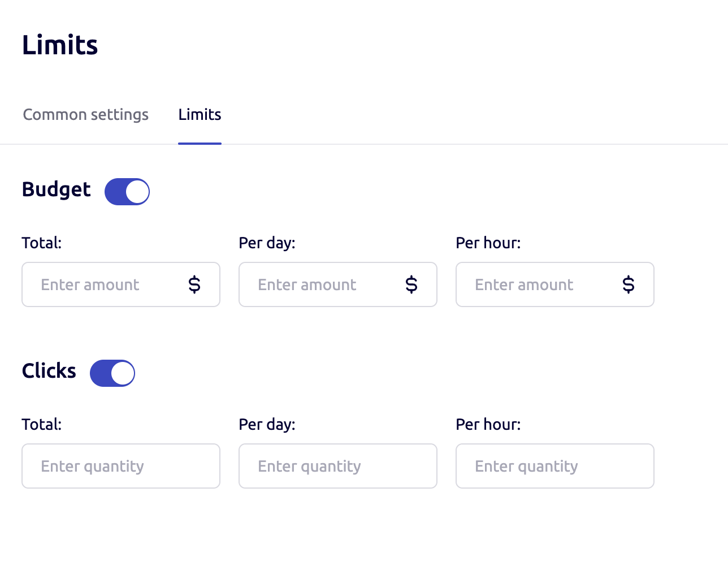Select the Limits tab
Screen dimensions: 728x561
coord(200,115)
